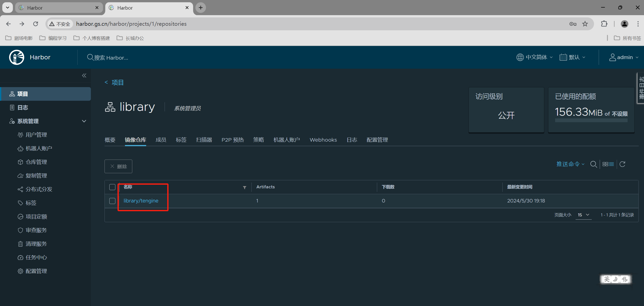Open the 项目 sidebar item
Screen dimensions: 644x306
pos(45,94)
